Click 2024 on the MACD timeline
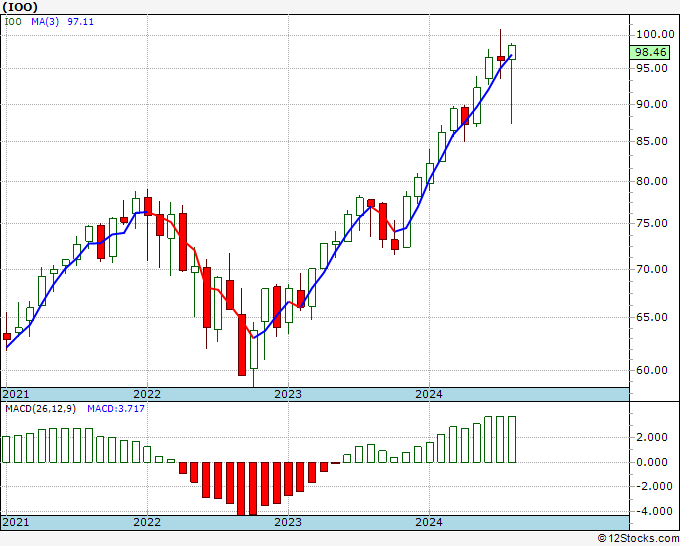The width and height of the screenshot is (680, 546). pos(429,522)
